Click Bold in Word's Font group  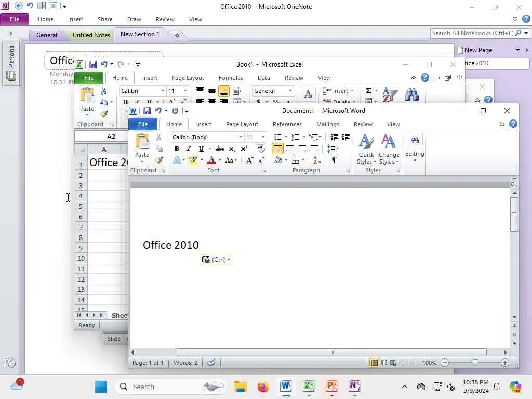click(x=177, y=149)
